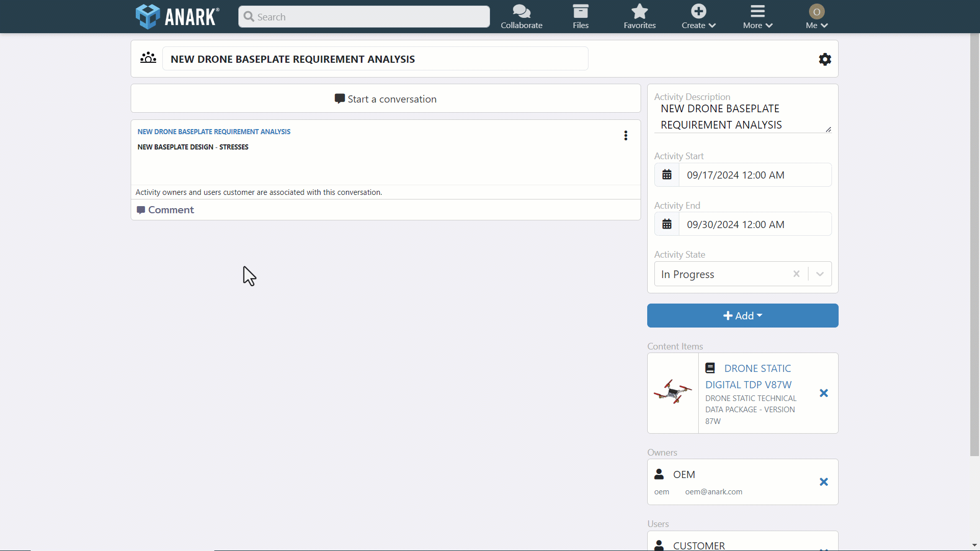The height and width of the screenshot is (551, 980).
Task: Click the OEM owner person icon
Action: click(x=659, y=474)
